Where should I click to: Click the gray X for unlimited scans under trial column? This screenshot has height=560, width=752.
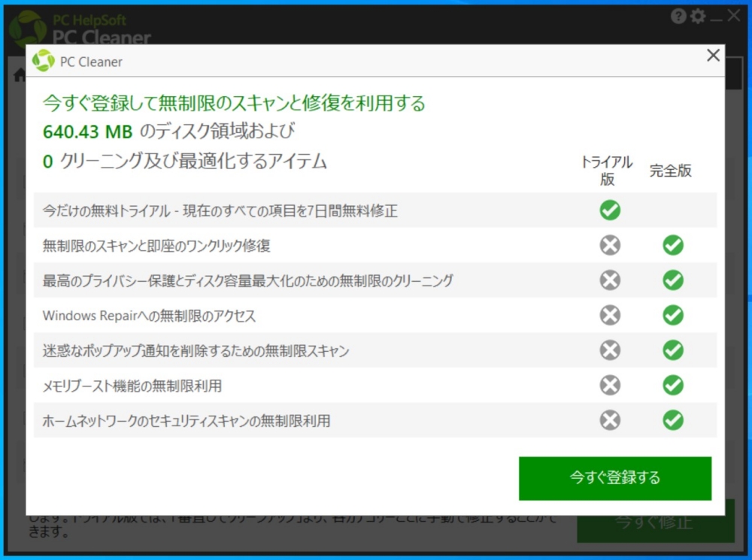tap(609, 245)
